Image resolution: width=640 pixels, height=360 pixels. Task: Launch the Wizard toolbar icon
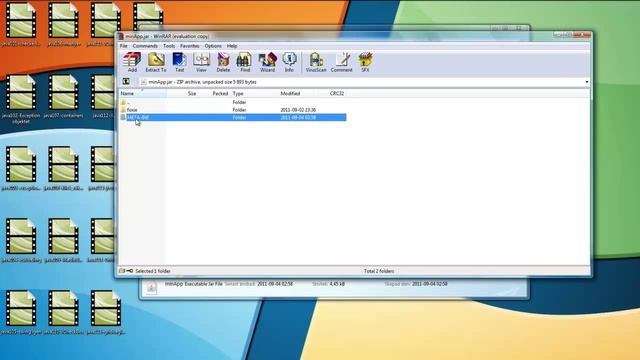(267, 62)
